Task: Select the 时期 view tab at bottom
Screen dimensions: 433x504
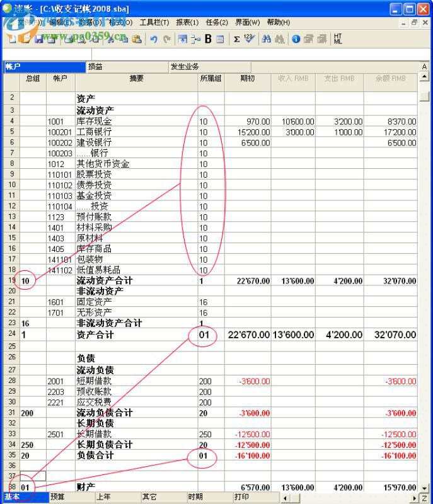Action: pos(211,497)
